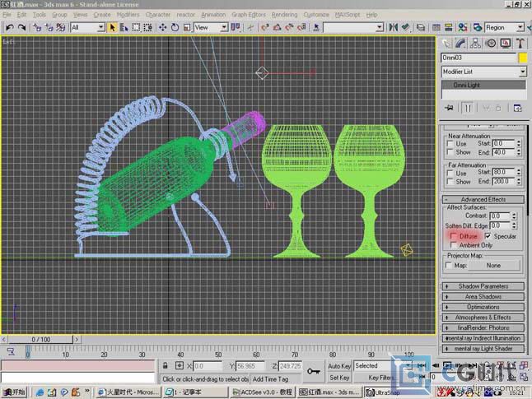Viewport: 532px width, 399px height.
Task: Click the Mirror Selected Objects icon
Action: coord(393,27)
